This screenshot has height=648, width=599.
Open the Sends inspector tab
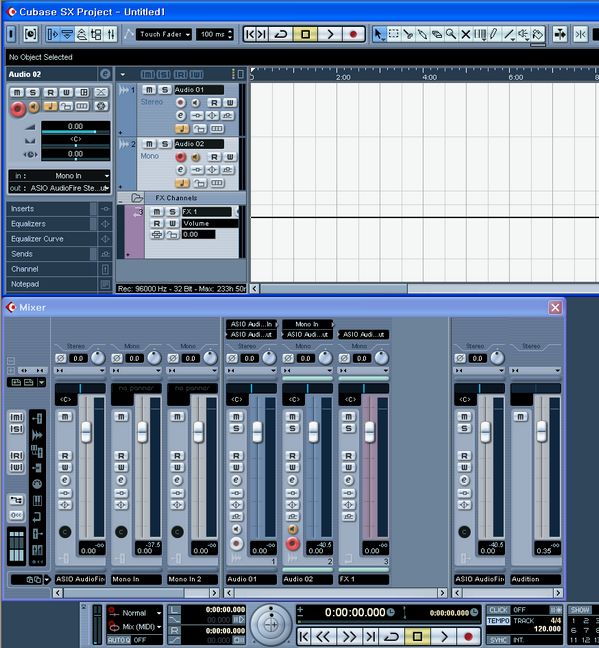(52, 254)
